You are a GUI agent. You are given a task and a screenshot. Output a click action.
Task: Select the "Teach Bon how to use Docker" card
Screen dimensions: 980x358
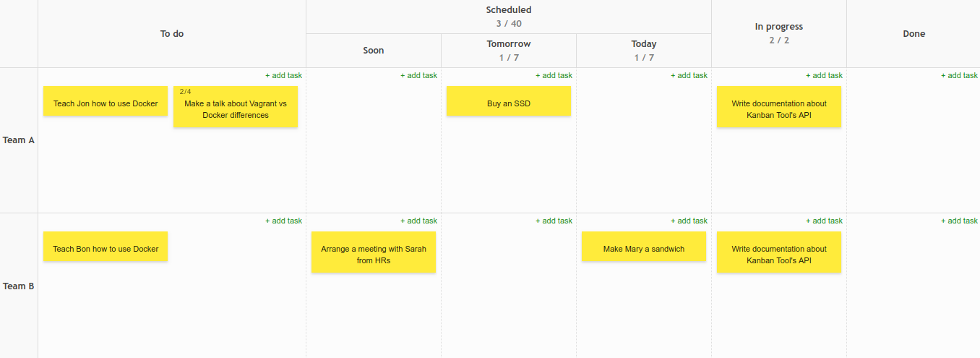coord(106,249)
